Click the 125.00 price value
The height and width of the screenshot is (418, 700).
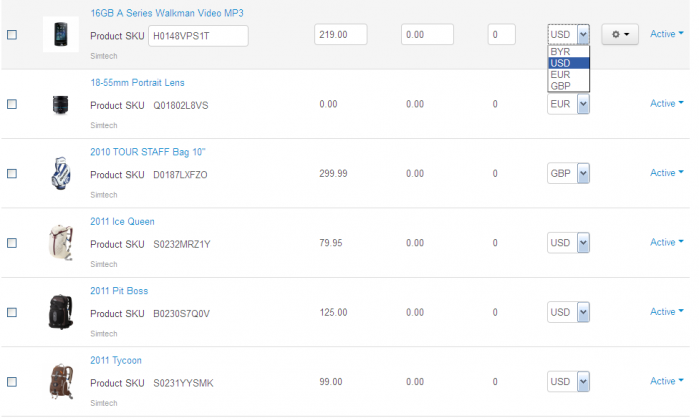click(x=333, y=312)
